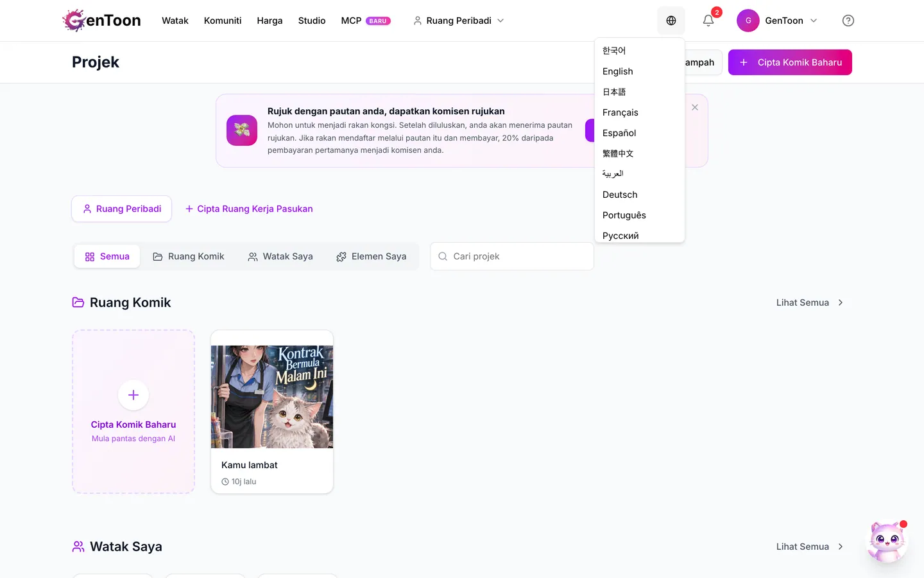Image resolution: width=924 pixels, height=578 pixels.
Task: Dismiss the referral banner
Action: pos(695,107)
